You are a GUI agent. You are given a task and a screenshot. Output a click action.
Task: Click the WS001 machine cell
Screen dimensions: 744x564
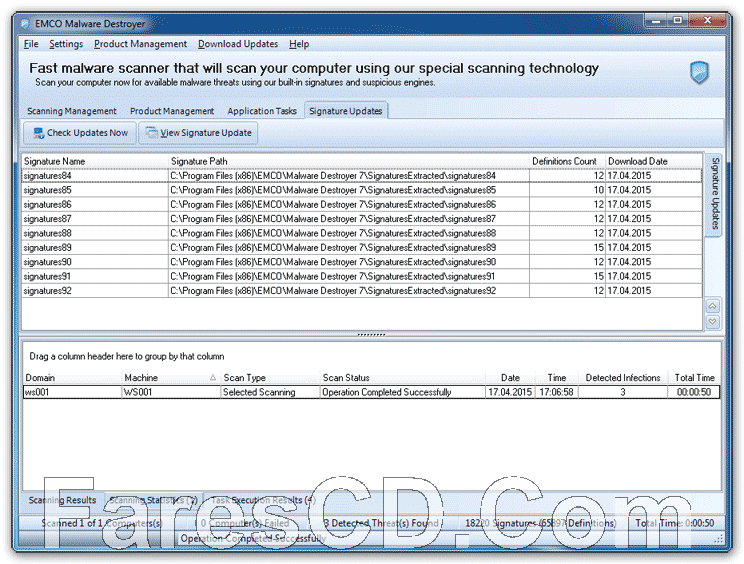coord(171,392)
